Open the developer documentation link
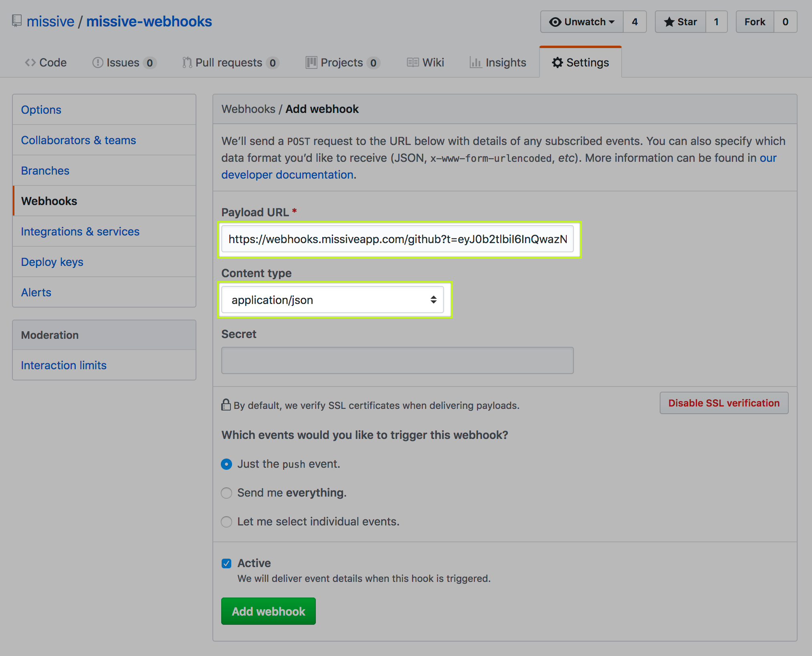812x656 pixels. coord(287,175)
